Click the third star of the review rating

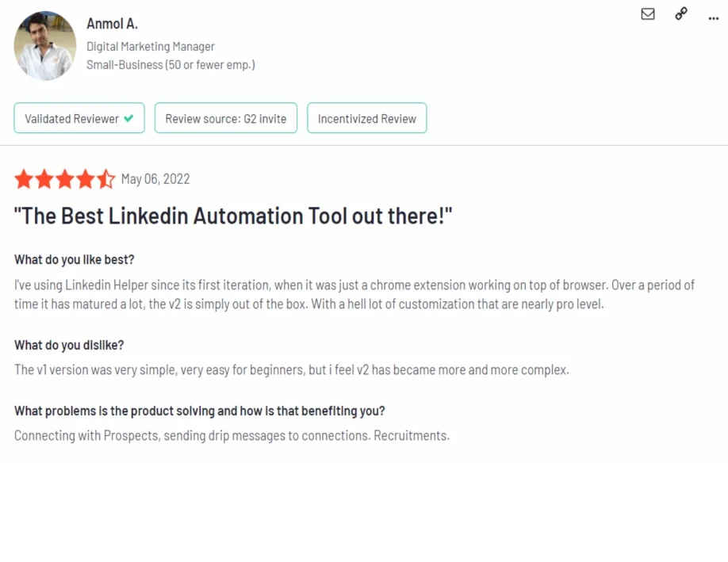(65, 179)
